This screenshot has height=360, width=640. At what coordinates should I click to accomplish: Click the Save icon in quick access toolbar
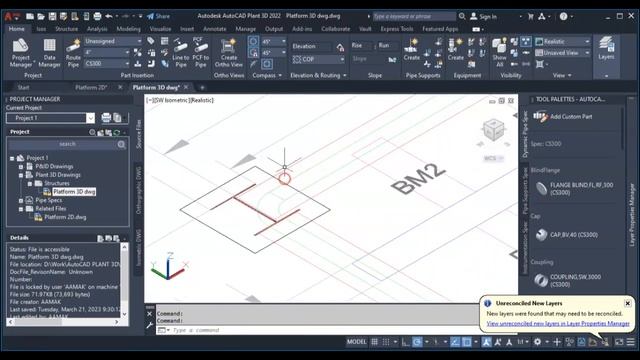pos(52,16)
